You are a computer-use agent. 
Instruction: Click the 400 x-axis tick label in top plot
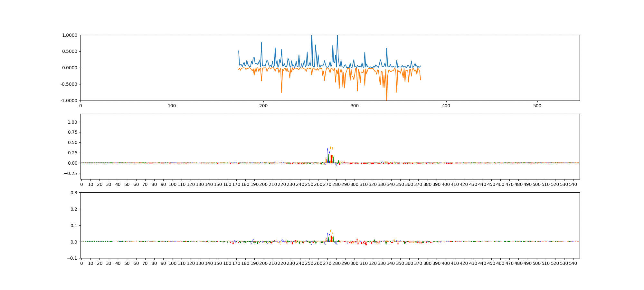[x=446, y=106]
